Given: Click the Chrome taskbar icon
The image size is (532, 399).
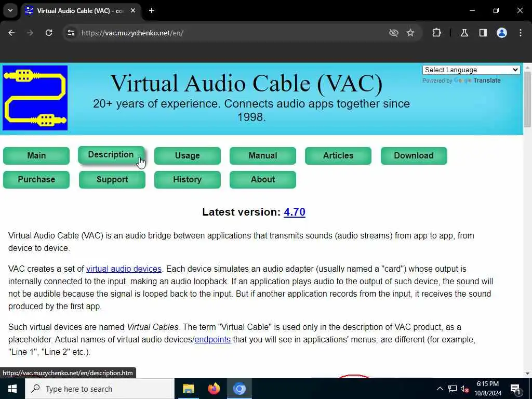Looking at the screenshot, I should tap(239, 389).
